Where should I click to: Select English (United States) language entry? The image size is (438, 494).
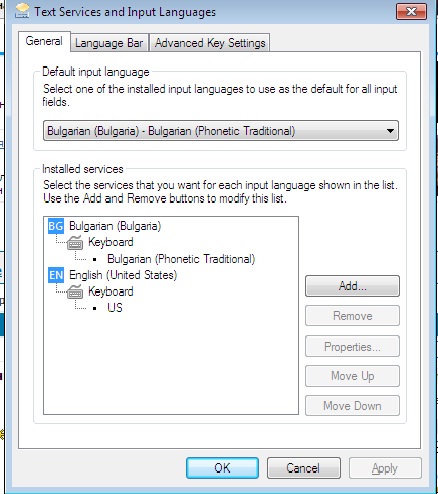123,275
